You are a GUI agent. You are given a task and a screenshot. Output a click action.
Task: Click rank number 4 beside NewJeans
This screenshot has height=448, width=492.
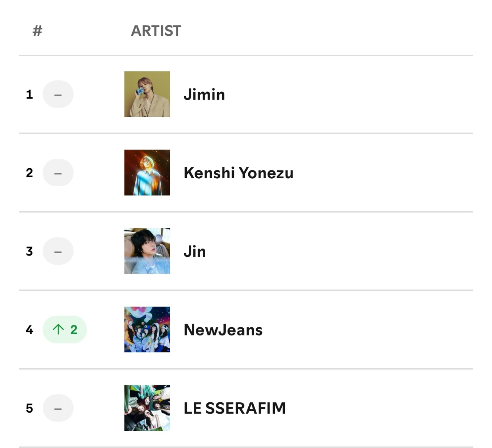[x=29, y=330]
